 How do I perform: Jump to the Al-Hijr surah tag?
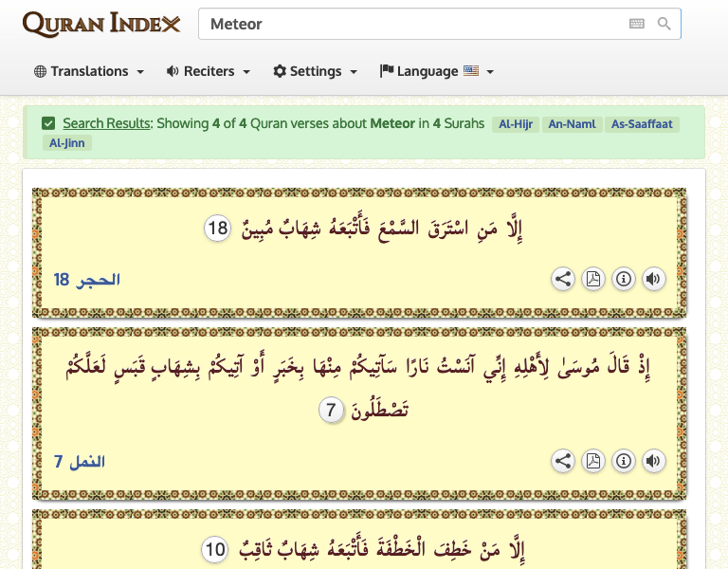pyautogui.click(x=516, y=124)
